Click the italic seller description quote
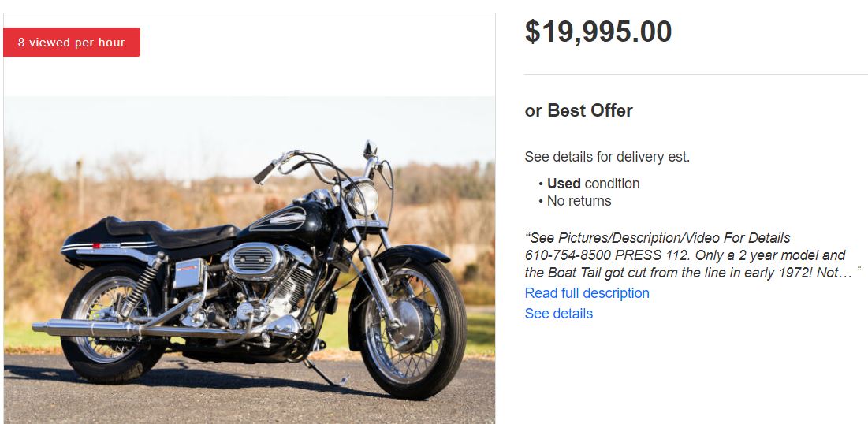 pyautogui.click(x=684, y=255)
